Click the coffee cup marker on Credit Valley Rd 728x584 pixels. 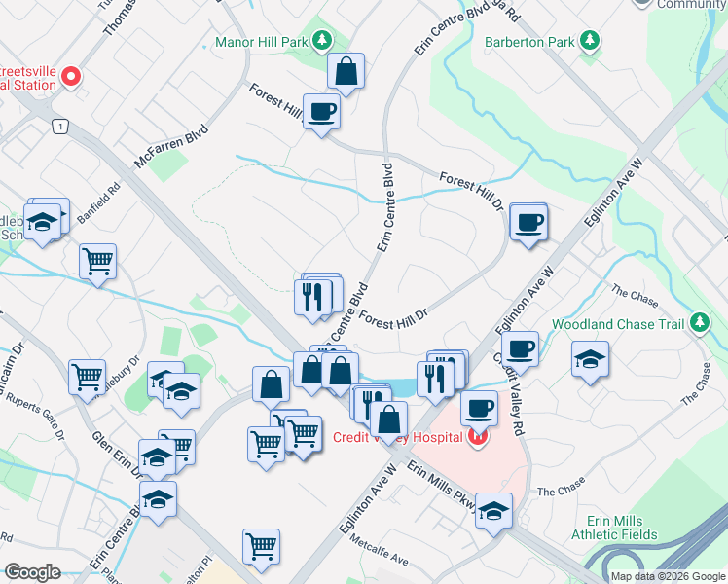pyautogui.click(x=520, y=349)
